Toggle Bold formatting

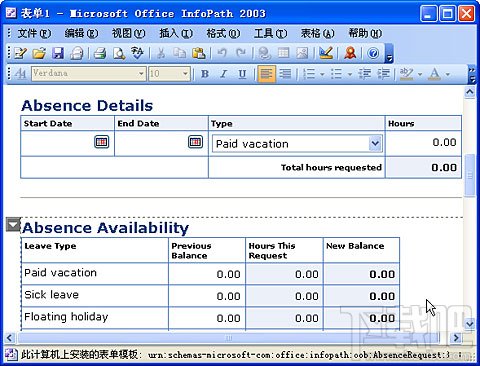click(x=205, y=74)
